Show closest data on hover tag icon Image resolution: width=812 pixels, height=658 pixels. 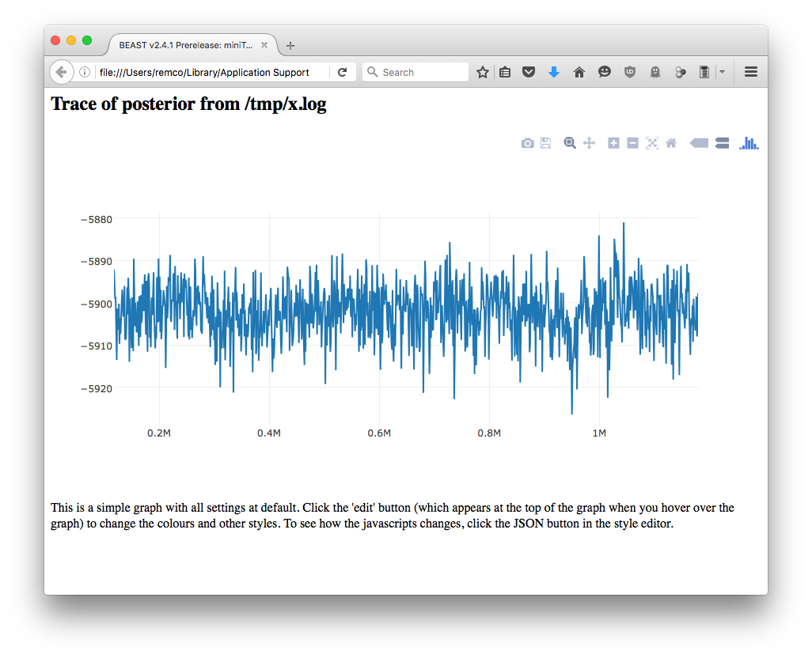[699, 143]
